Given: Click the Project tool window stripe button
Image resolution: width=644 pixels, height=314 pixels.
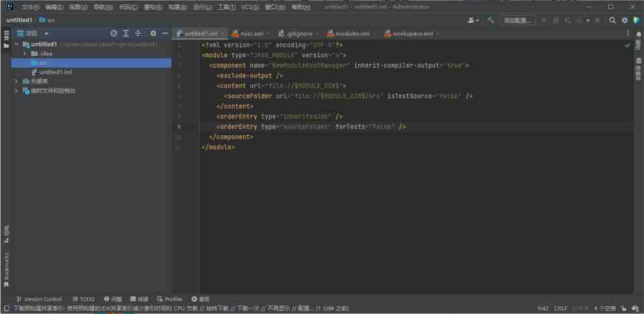Looking at the screenshot, I should coord(6,40).
